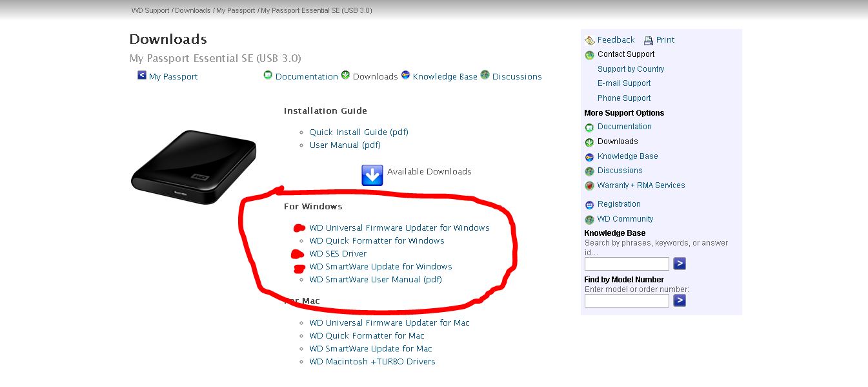Switch to the Knowledge Base navigation tab

(445, 76)
